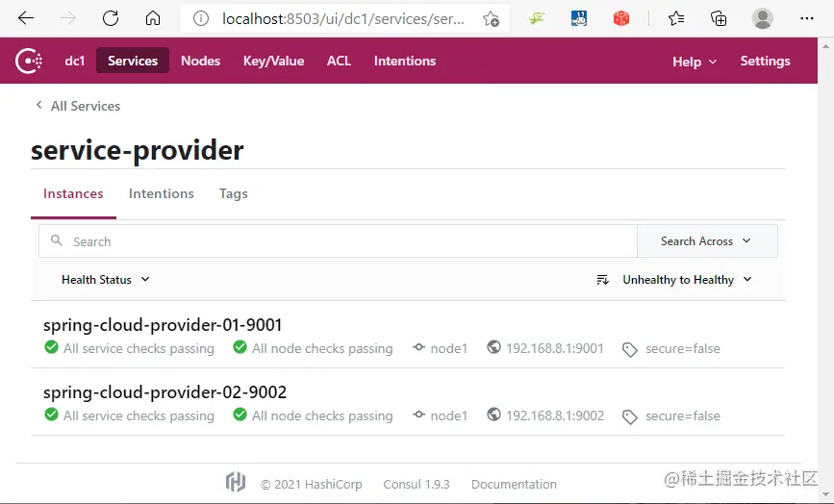Click the sort order icon
Screen dimensions: 834x504
(602, 280)
